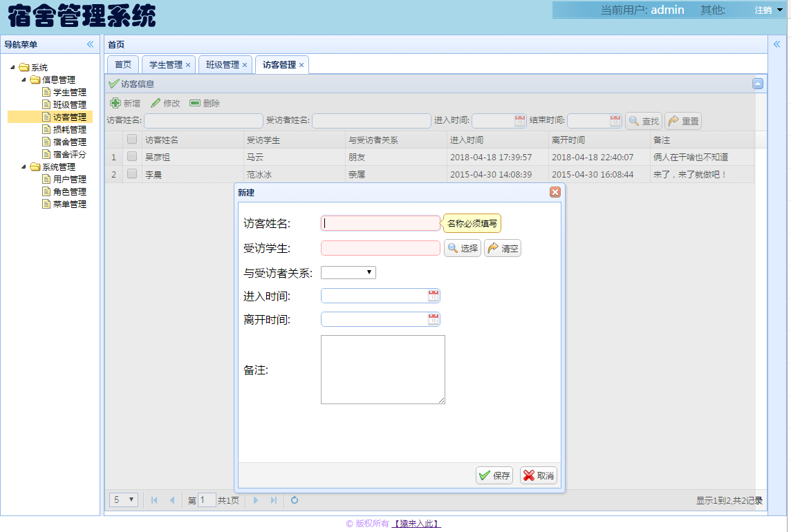This screenshot has height=532, width=791.
Task: Switch to the 首页 tab
Action: point(123,64)
